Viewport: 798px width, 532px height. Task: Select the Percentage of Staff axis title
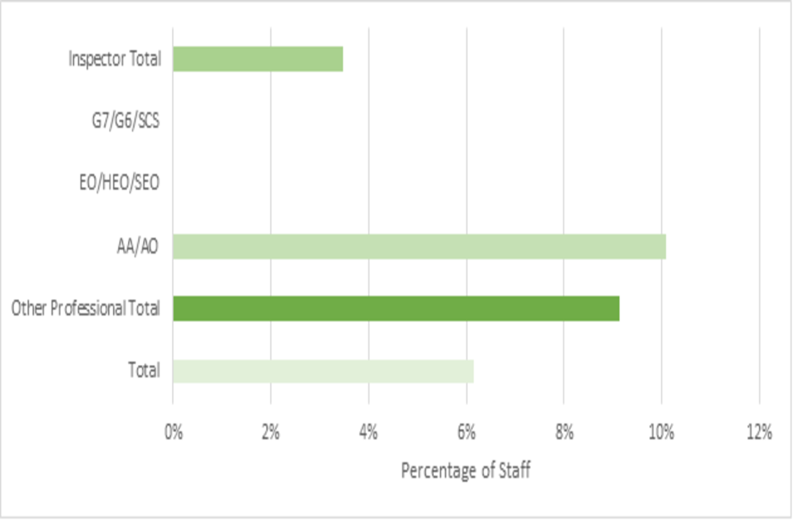click(465, 470)
